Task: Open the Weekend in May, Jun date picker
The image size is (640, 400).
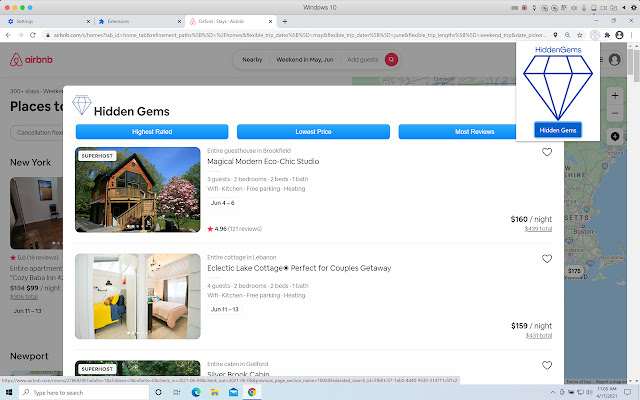Action: 304,60
